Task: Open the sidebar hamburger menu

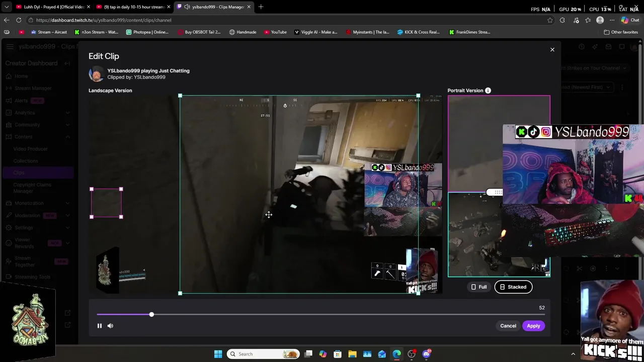Action: click(10, 46)
